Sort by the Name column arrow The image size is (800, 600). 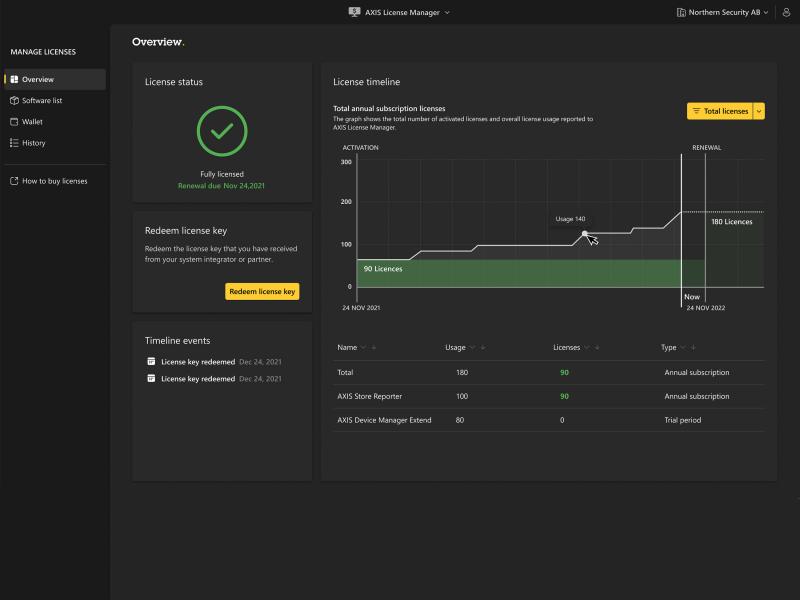click(x=373, y=347)
